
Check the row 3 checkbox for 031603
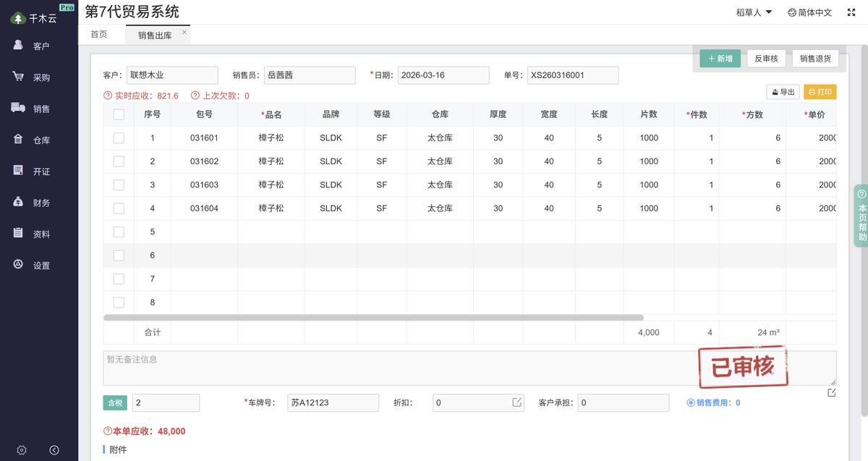click(119, 185)
